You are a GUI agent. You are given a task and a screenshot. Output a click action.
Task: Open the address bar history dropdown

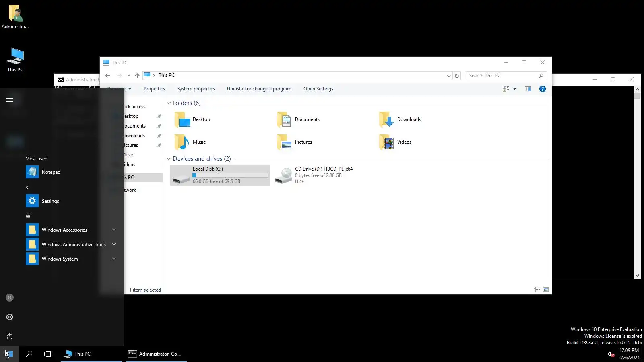tap(448, 76)
